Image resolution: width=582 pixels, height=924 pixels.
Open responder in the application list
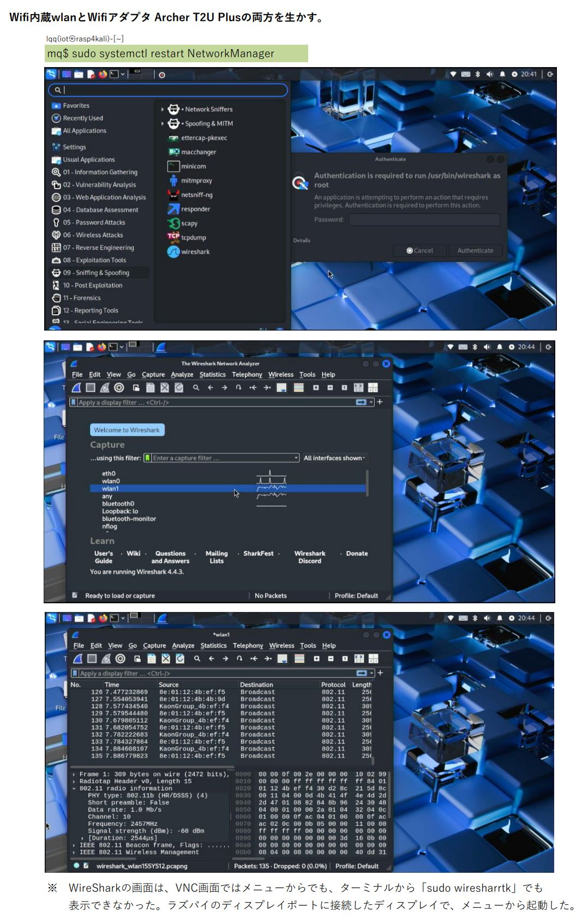pyautogui.click(x=189, y=209)
